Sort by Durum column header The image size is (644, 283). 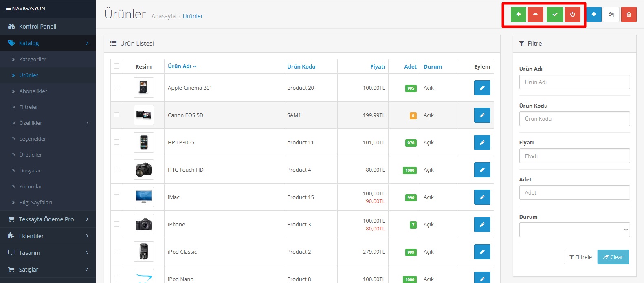[x=433, y=66]
